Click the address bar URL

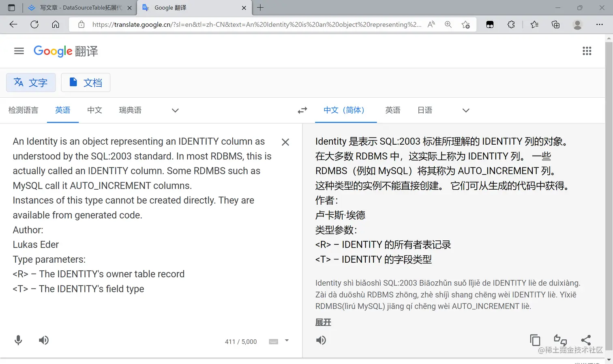(257, 24)
